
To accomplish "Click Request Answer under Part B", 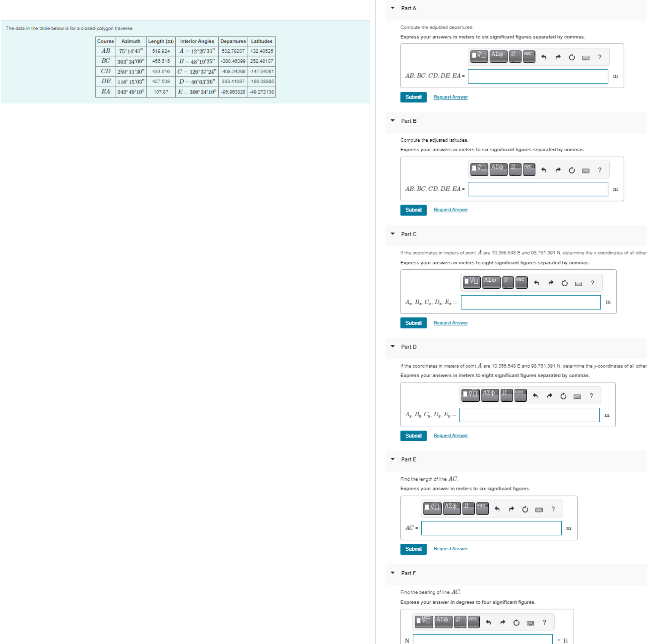I will point(451,209).
